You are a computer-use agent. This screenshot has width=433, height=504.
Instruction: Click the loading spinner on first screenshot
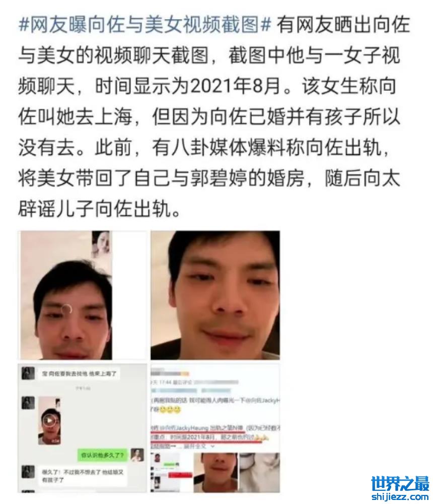click(x=66, y=309)
